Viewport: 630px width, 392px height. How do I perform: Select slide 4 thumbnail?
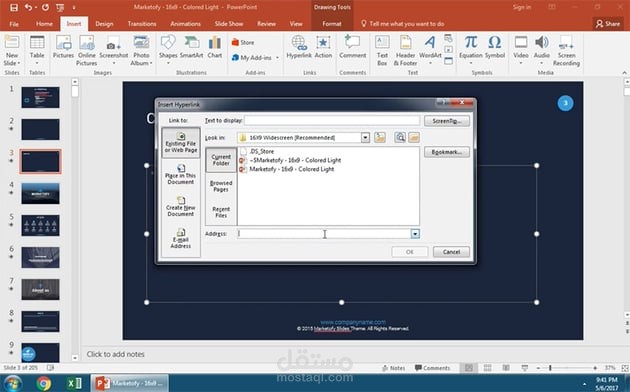coord(40,193)
